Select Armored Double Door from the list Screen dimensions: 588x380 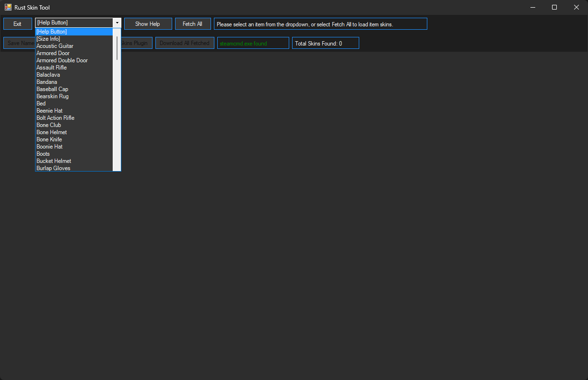(x=62, y=60)
